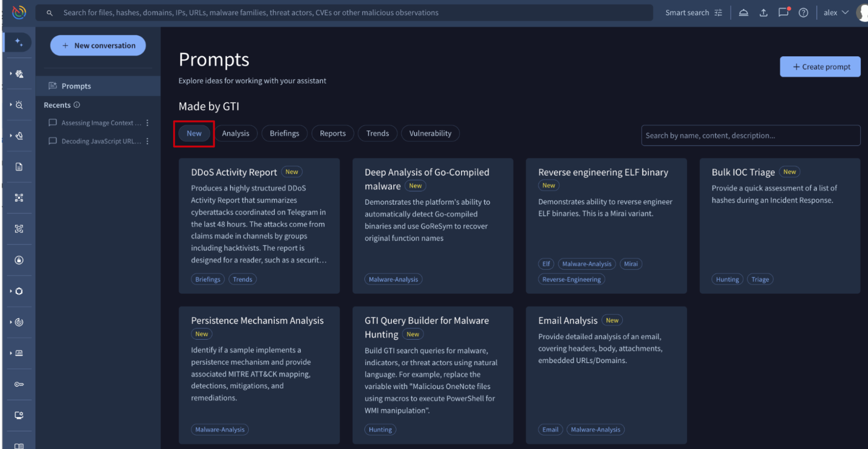Open Reverse engineering ELF binary card

[606, 226]
